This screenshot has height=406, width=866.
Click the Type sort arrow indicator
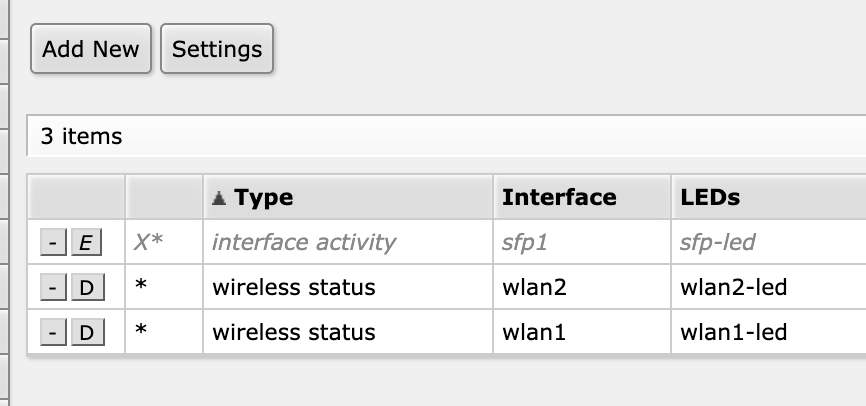pyautogui.click(x=220, y=199)
